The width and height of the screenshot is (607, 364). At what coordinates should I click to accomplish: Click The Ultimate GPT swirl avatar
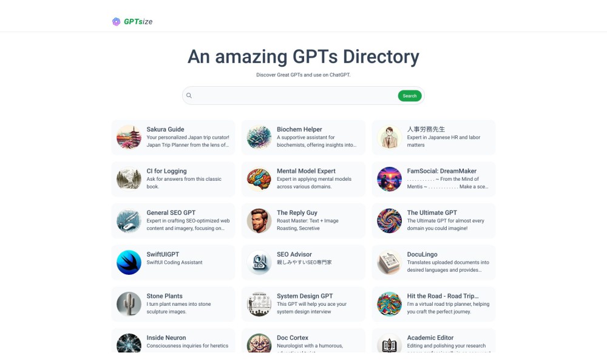point(390,221)
